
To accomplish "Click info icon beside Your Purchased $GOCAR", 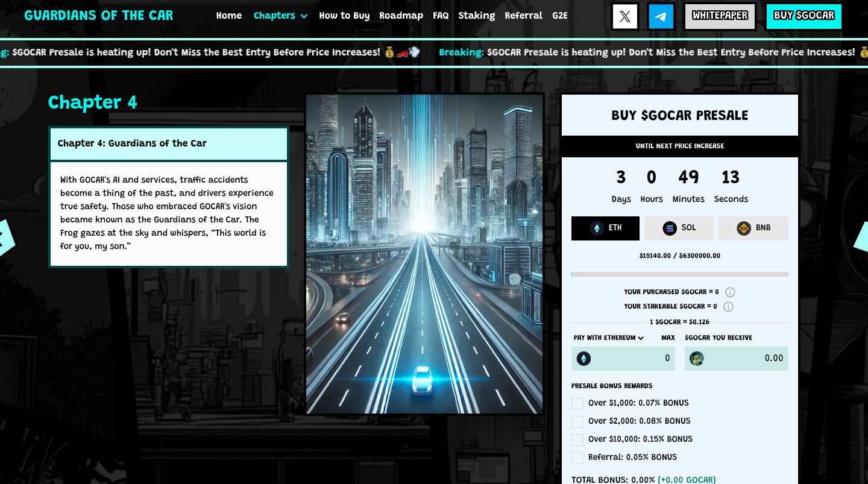I will tap(730, 292).
